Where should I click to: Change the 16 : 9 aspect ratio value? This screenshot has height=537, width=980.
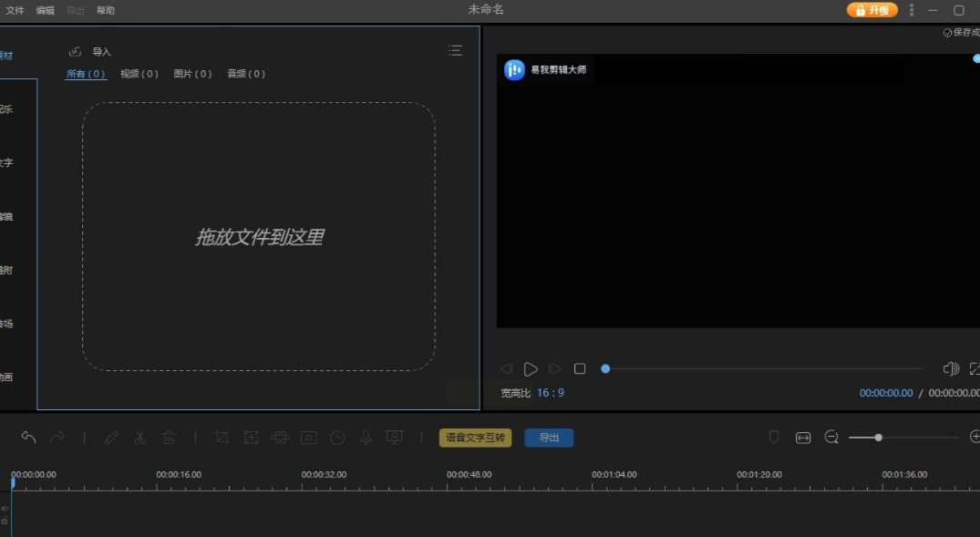click(550, 393)
